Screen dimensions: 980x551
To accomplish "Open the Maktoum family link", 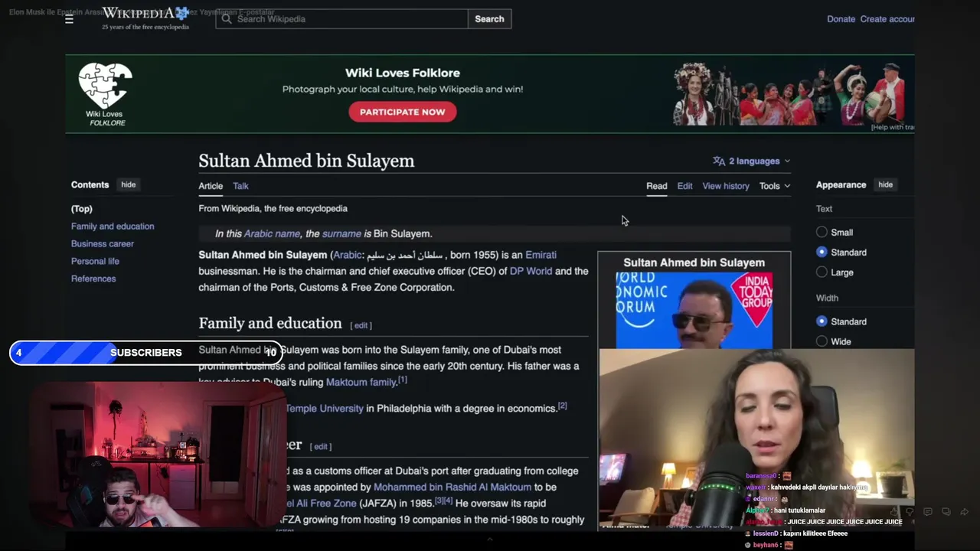I will [361, 382].
